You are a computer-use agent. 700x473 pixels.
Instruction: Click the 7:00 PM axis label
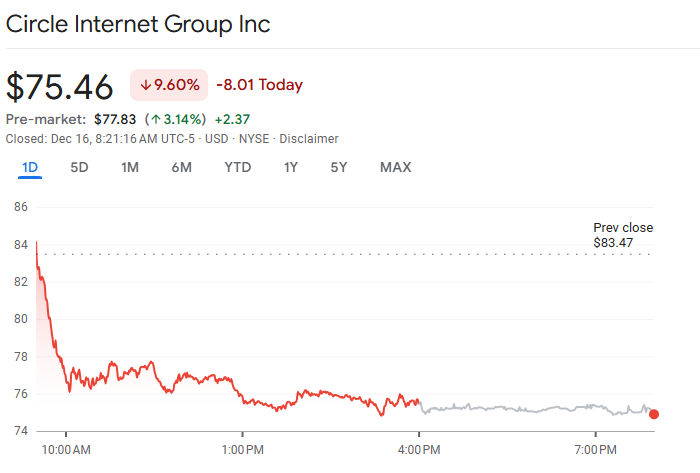tap(595, 448)
